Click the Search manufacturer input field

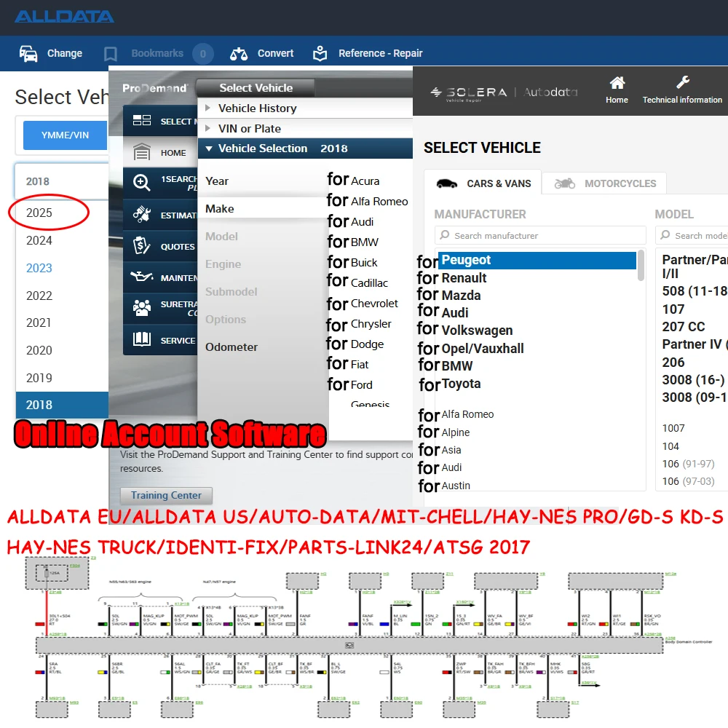(540, 235)
